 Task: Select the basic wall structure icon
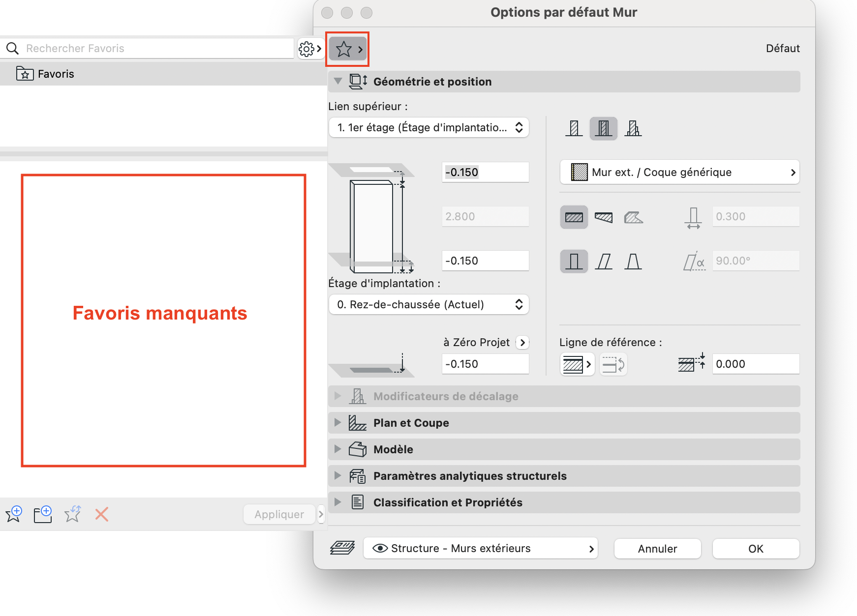pyautogui.click(x=574, y=128)
